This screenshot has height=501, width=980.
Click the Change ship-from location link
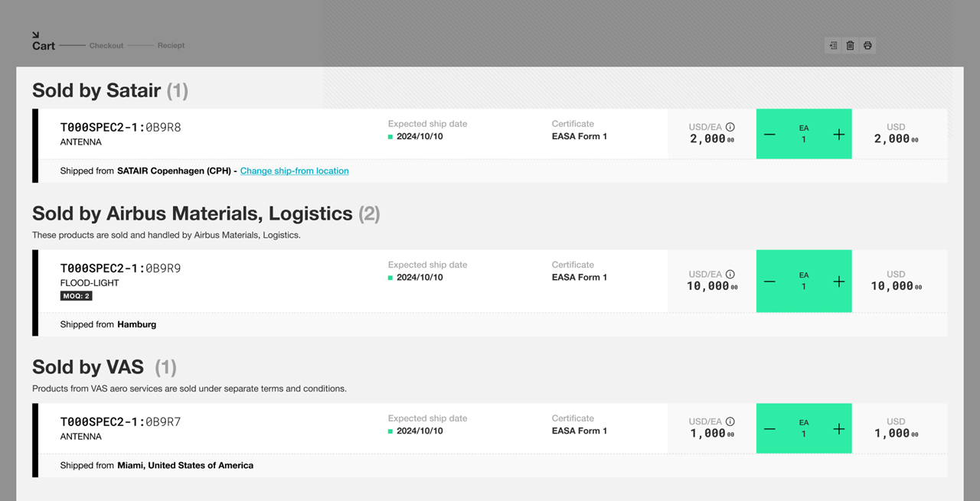(x=295, y=171)
